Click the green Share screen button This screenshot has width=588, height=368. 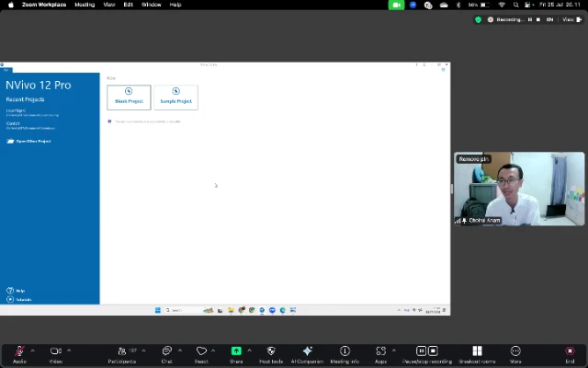236,354
